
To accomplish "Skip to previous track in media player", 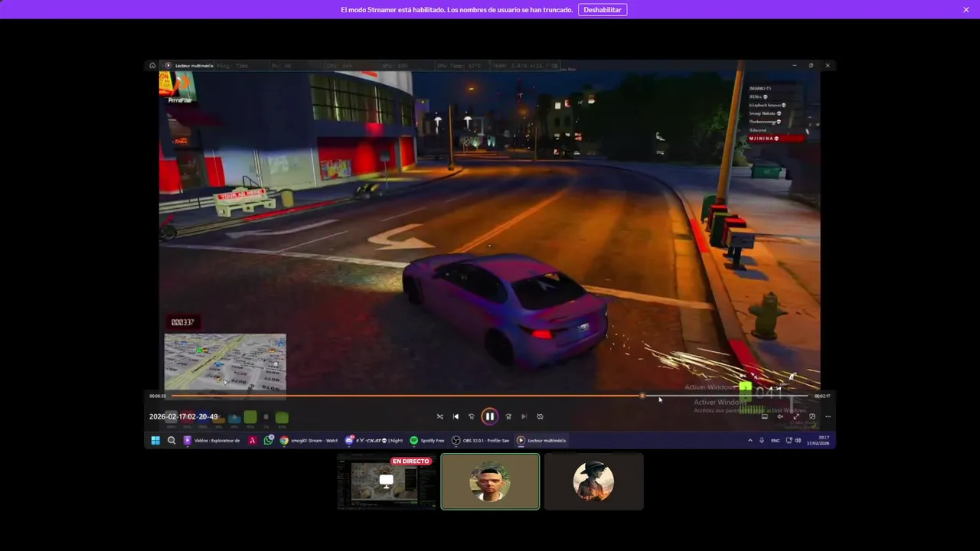I will [456, 416].
